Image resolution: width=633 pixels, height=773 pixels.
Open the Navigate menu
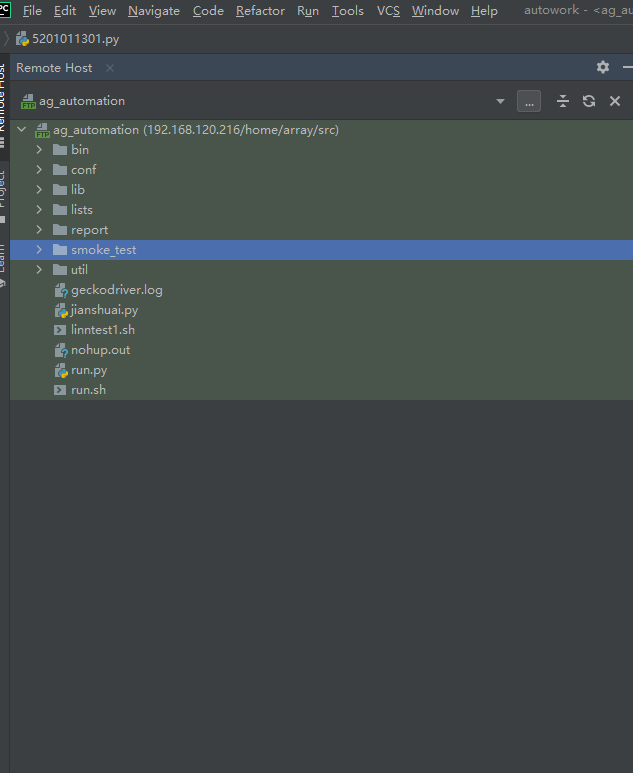154,11
